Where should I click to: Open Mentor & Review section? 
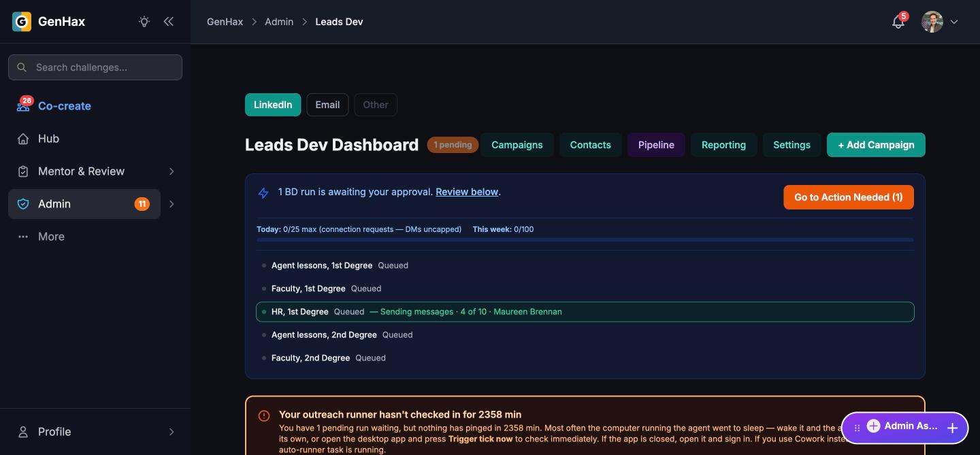pyautogui.click(x=81, y=171)
